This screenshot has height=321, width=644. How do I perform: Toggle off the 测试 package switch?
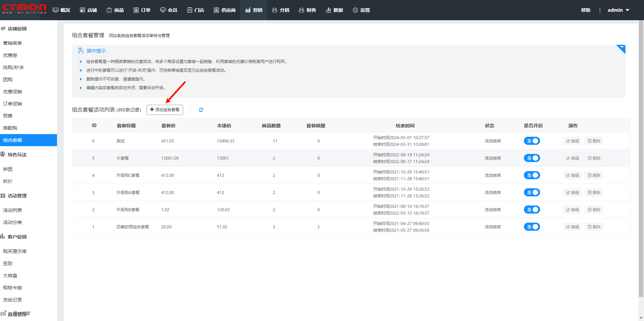tap(532, 141)
